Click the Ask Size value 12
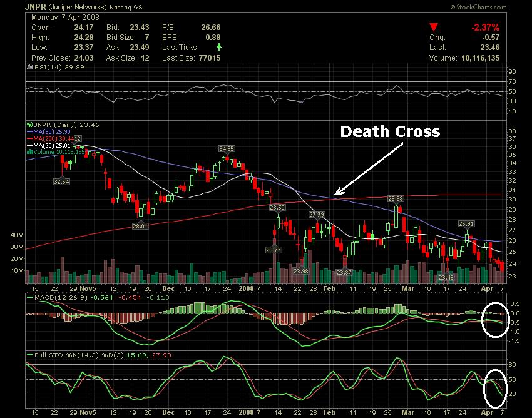The image size is (532, 418). click(x=145, y=58)
